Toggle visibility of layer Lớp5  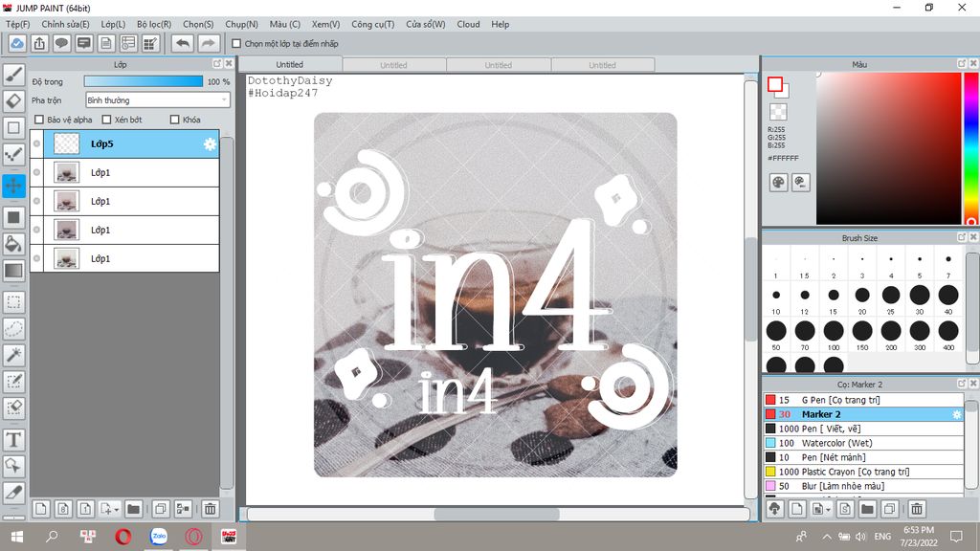click(x=37, y=143)
